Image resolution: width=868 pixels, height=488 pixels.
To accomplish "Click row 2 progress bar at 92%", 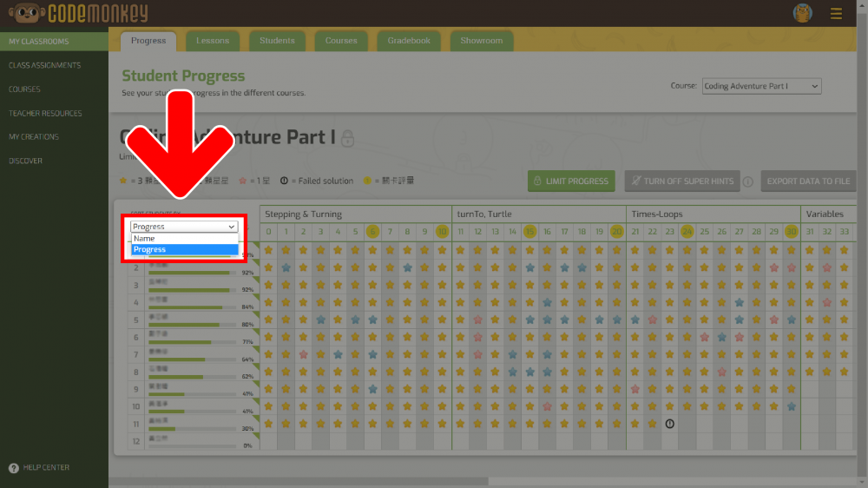I will pos(193,273).
